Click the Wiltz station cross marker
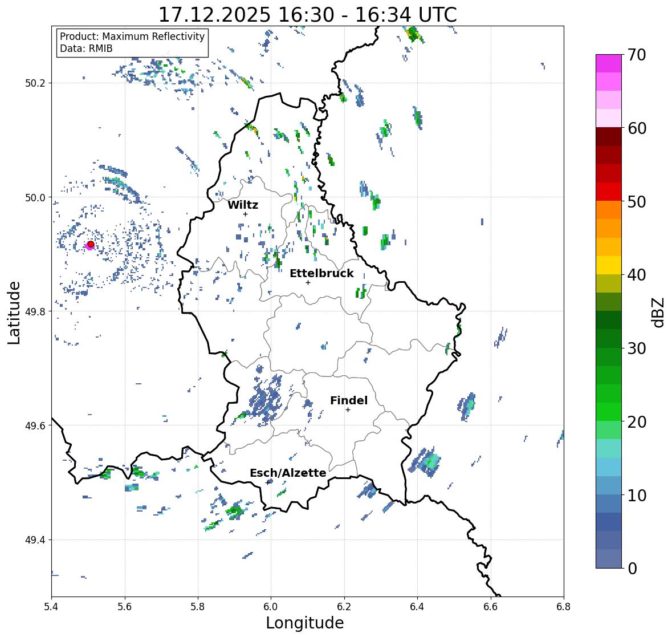Viewport: 672px width, 637px height. [245, 214]
